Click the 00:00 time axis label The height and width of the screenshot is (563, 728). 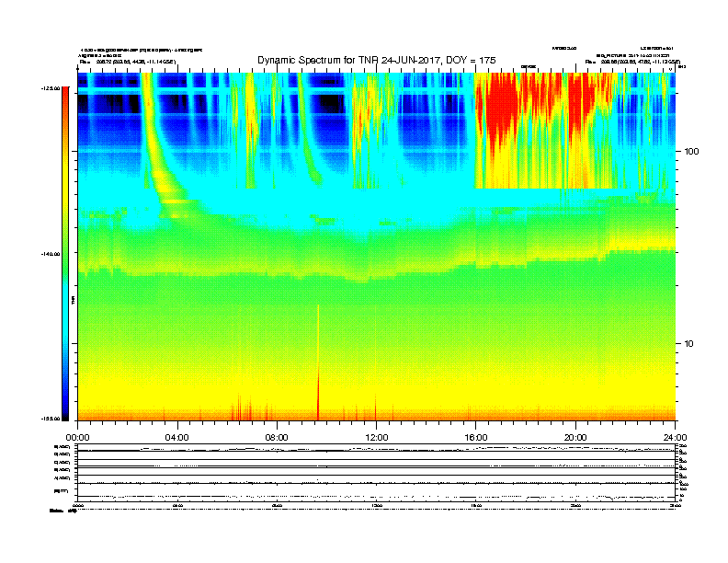coord(77,438)
